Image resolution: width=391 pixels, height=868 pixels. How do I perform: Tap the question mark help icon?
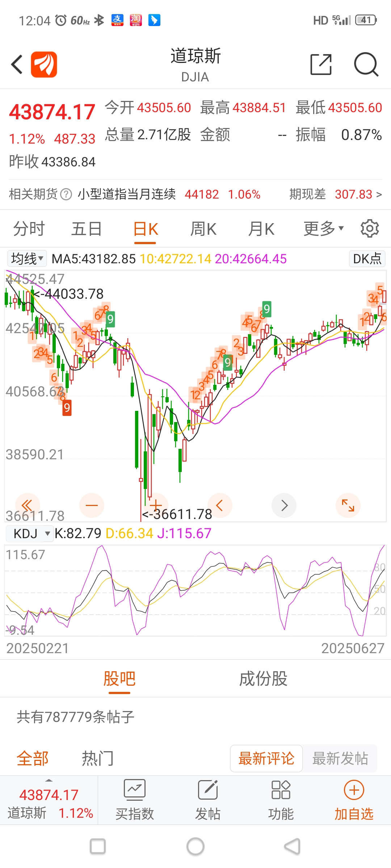pos(66,194)
